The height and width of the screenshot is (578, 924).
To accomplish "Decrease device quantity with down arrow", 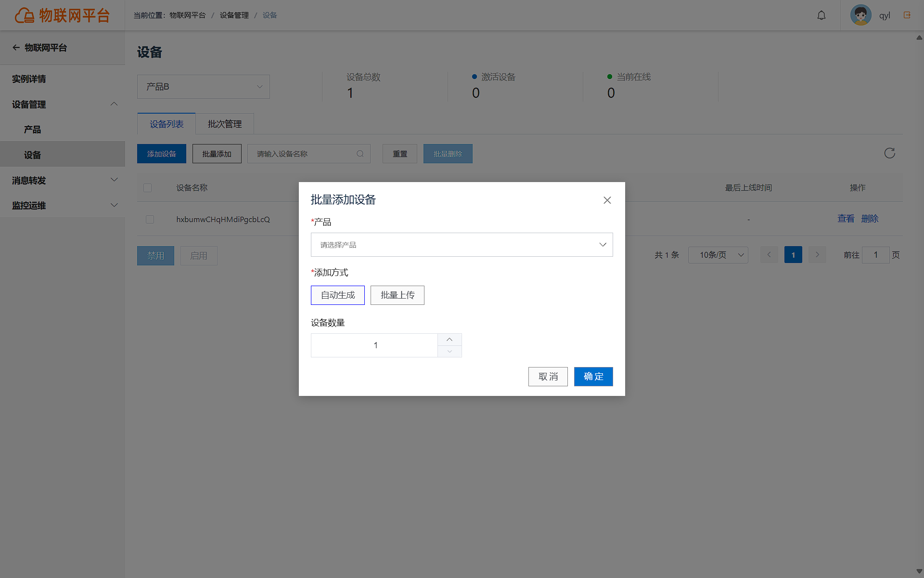I will click(449, 352).
